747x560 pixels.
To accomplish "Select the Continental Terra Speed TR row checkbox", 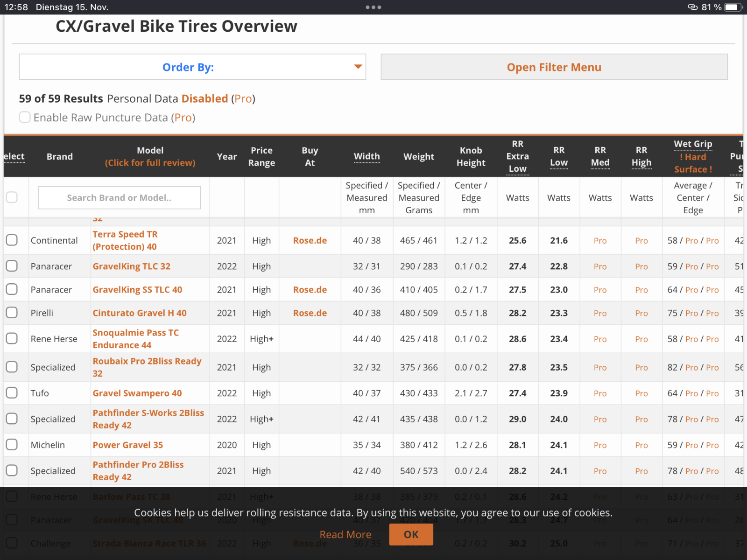I will tap(12, 240).
